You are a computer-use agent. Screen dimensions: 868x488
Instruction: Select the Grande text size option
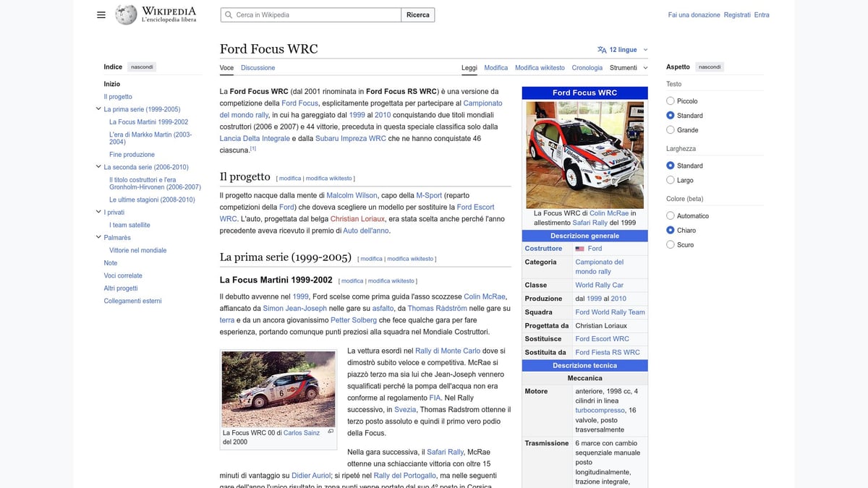coord(670,130)
